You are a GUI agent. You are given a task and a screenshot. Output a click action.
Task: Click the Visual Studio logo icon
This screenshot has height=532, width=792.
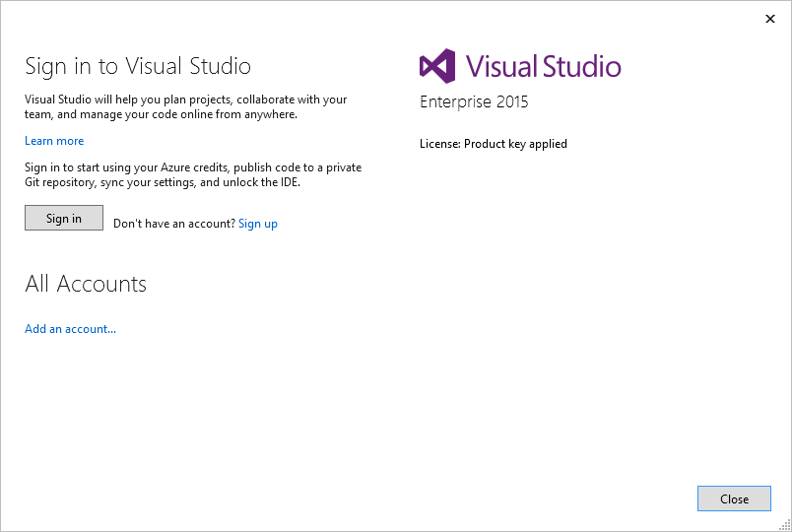click(x=437, y=66)
